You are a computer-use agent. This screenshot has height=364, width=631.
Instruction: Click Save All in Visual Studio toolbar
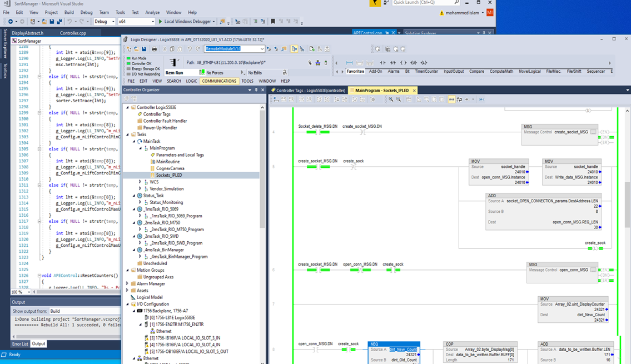pos(59,22)
